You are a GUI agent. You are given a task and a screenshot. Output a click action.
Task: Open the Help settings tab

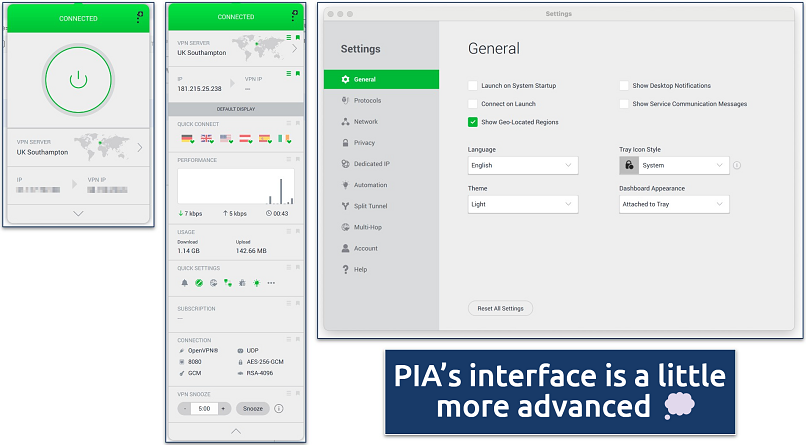pyautogui.click(x=381, y=269)
